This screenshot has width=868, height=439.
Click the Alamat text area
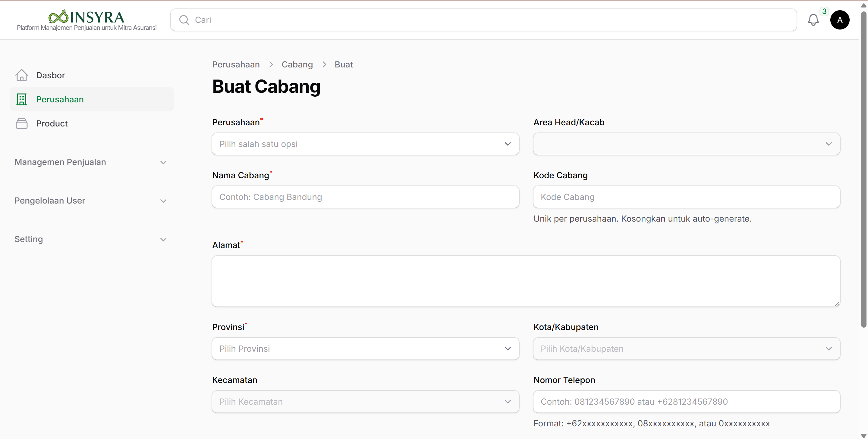[x=526, y=281]
